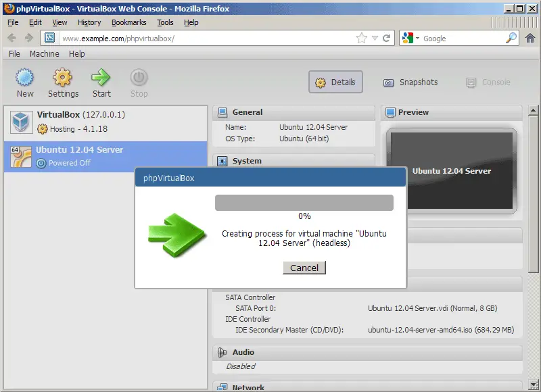Cancel the VM start process
Image resolution: width=541 pixels, height=392 pixels.
[x=304, y=268]
